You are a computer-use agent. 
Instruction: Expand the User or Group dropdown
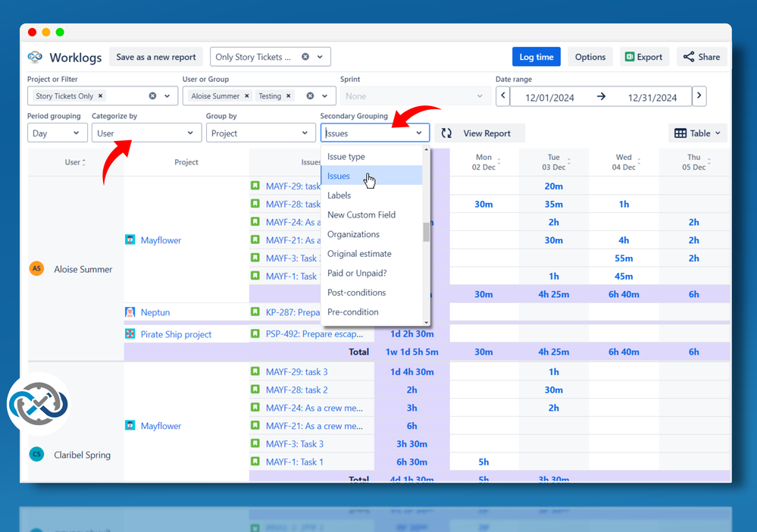[x=325, y=96]
